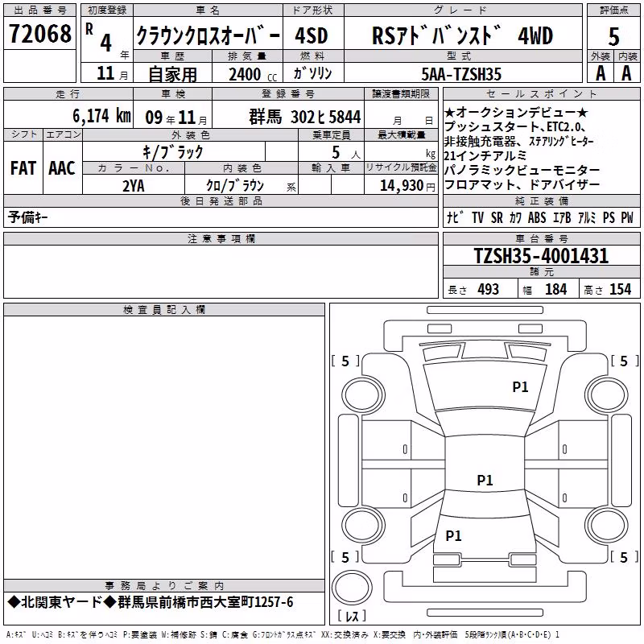
Task: Select 21インチアルミ sales point line
Action: (485, 155)
